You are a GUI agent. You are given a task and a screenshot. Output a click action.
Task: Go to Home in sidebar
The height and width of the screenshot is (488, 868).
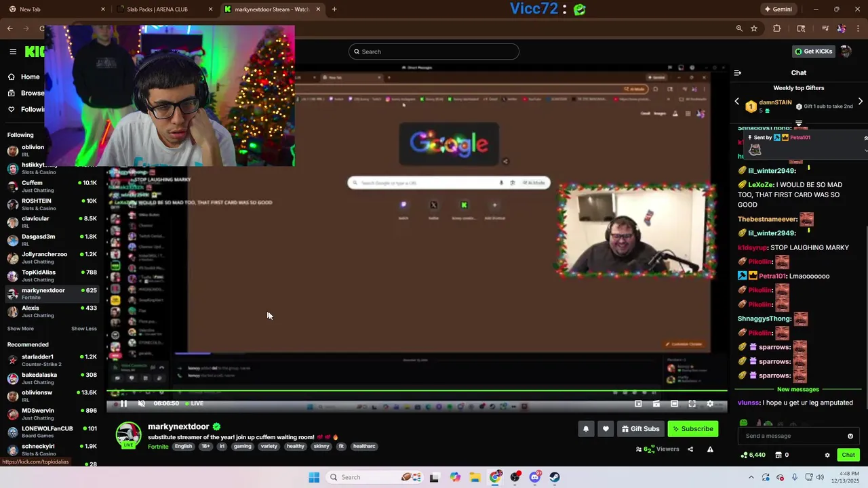pyautogui.click(x=24, y=77)
